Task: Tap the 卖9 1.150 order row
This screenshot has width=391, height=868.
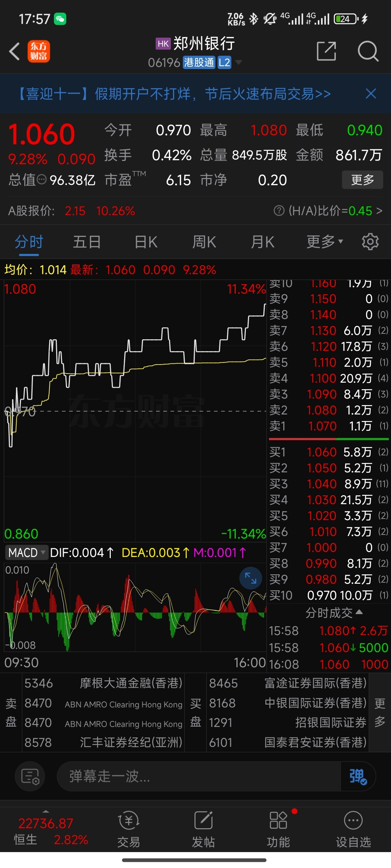Action: (x=329, y=299)
